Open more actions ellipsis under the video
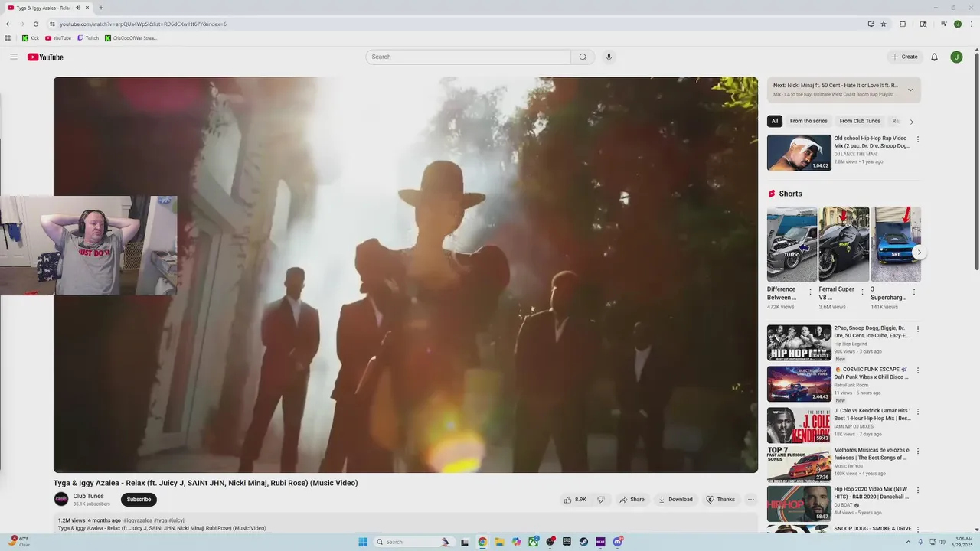This screenshot has height=551, width=980. [x=751, y=500]
